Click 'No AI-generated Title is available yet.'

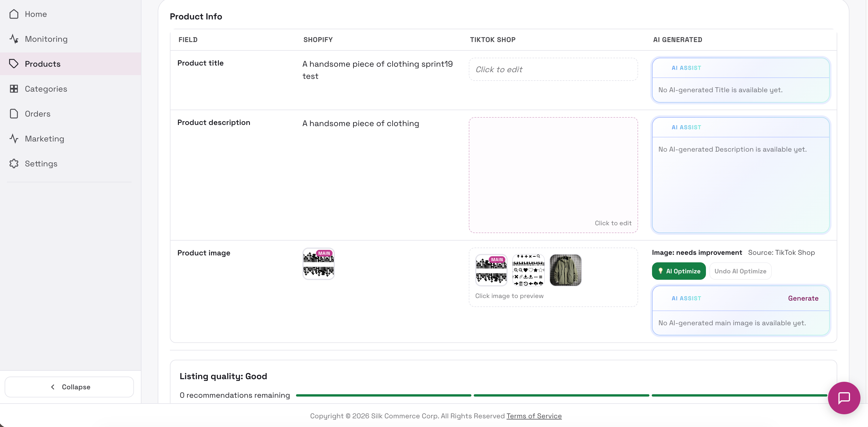pyautogui.click(x=720, y=90)
